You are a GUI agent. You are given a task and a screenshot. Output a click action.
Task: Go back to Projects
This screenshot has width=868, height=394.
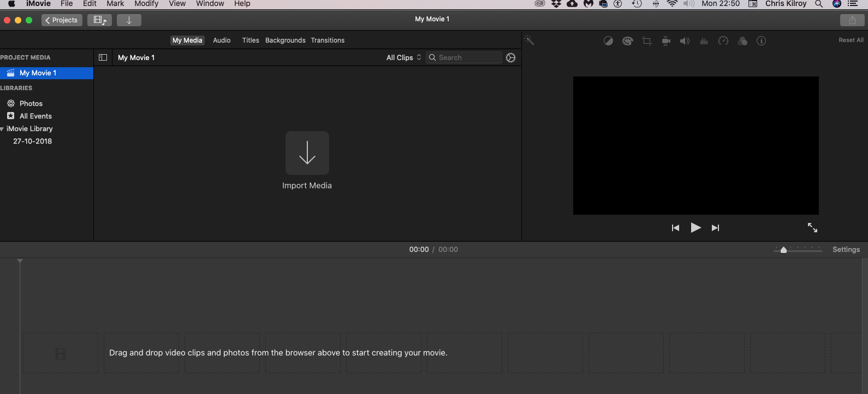click(62, 20)
